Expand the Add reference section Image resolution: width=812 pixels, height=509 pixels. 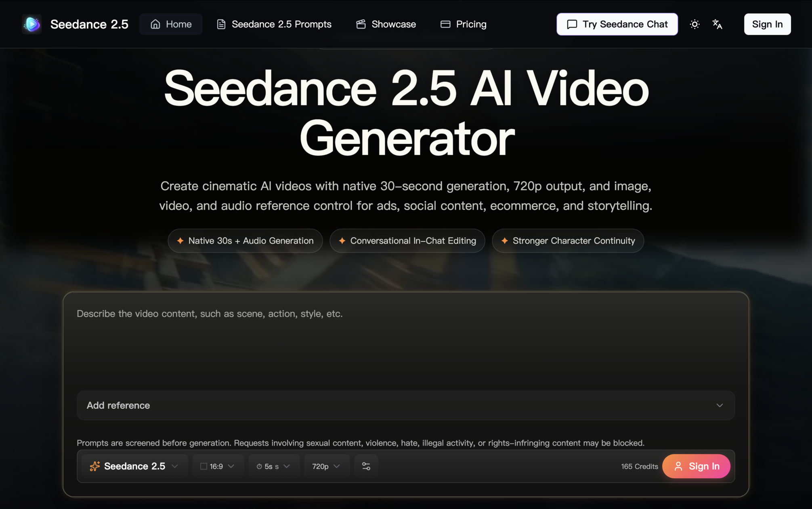coord(406,405)
